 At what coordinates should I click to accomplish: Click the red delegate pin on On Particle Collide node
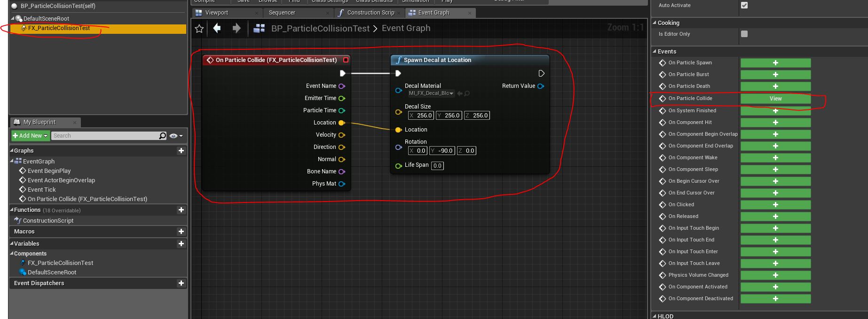pyautogui.click(x=346, y=60)
